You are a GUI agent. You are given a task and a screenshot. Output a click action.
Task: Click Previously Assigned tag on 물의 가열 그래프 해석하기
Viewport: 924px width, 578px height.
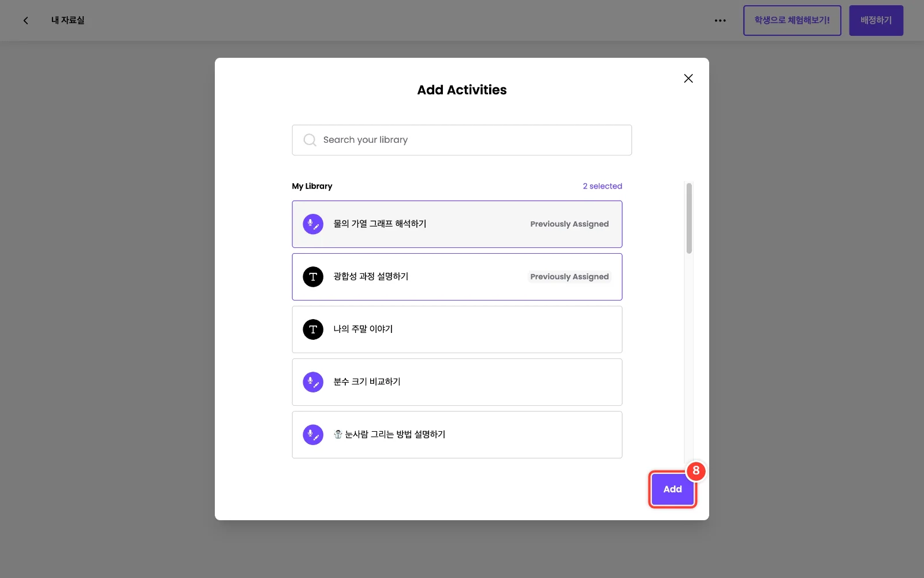pyautogui.click(x=569, y=224)
